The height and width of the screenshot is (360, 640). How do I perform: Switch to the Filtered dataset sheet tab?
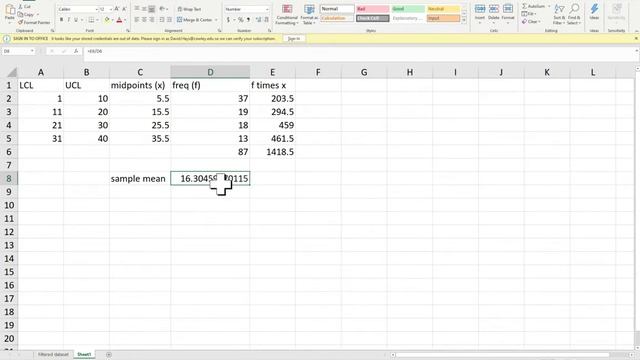coord(53,355)
